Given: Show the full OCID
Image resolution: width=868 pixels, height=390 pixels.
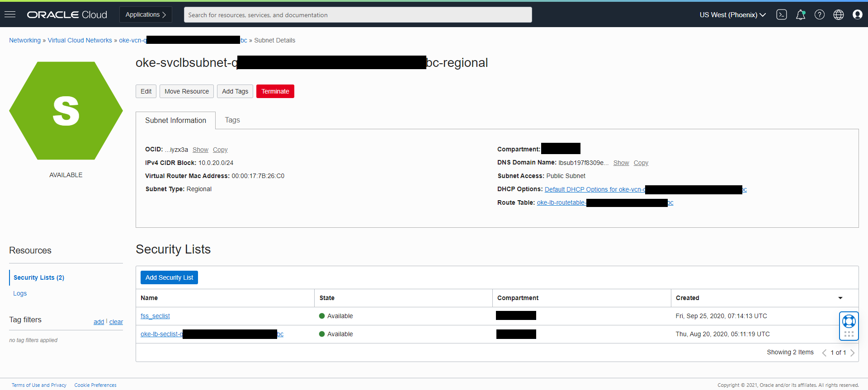Looking at the screenshot, I should [200, 150].
